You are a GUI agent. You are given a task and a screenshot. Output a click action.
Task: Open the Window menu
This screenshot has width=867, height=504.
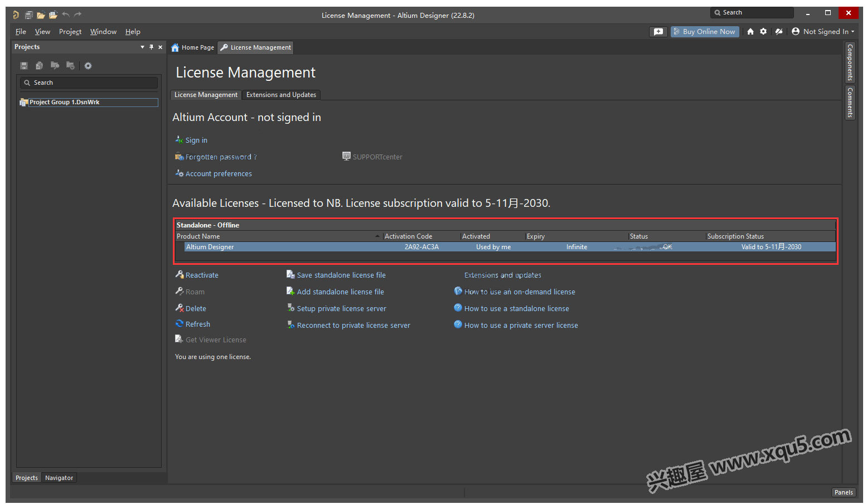point(103,32)
